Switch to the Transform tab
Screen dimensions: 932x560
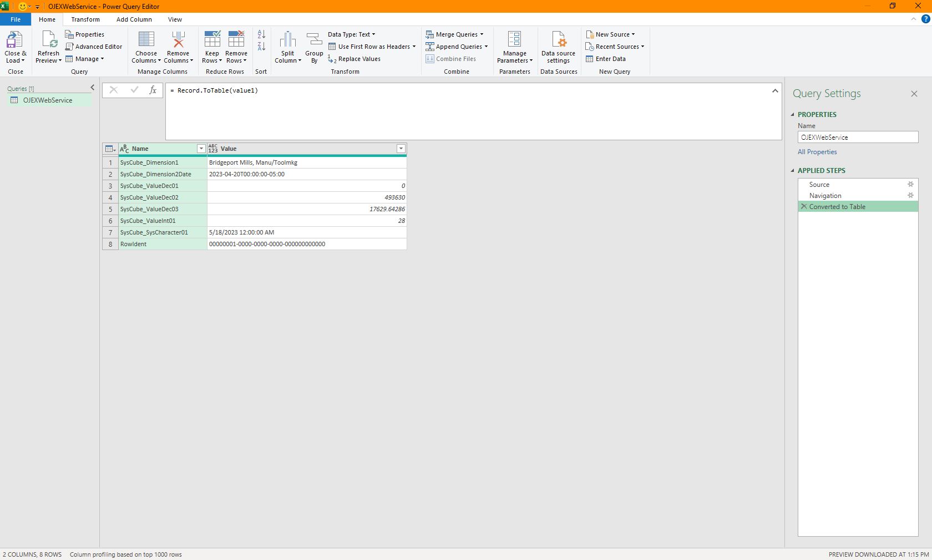pos(85,19)
